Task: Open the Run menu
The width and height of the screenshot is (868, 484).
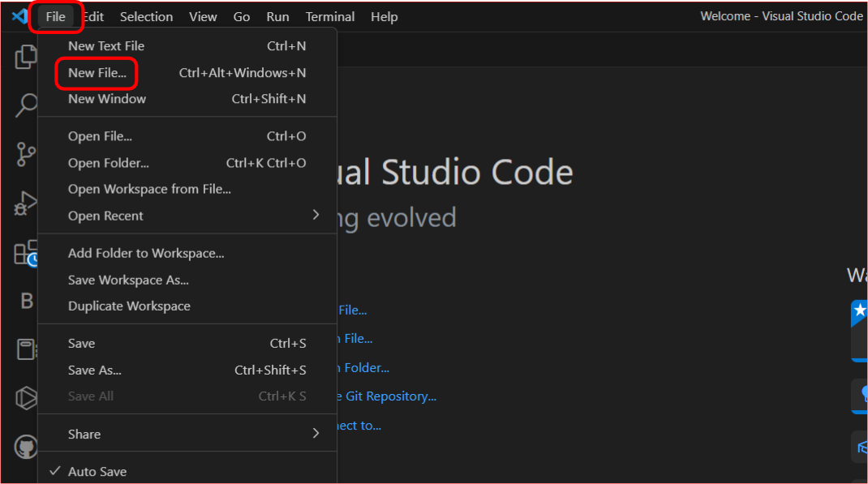Action: (x=277, y=16)
